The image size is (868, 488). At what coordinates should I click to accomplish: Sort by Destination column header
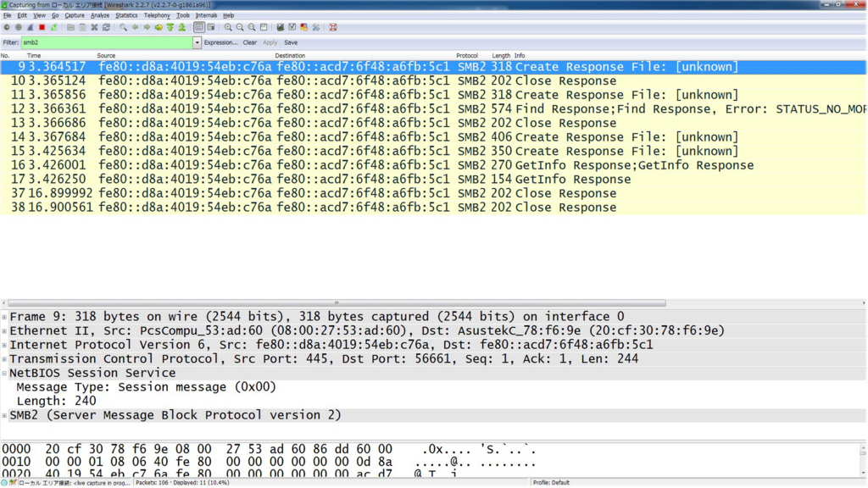[290, 56]
